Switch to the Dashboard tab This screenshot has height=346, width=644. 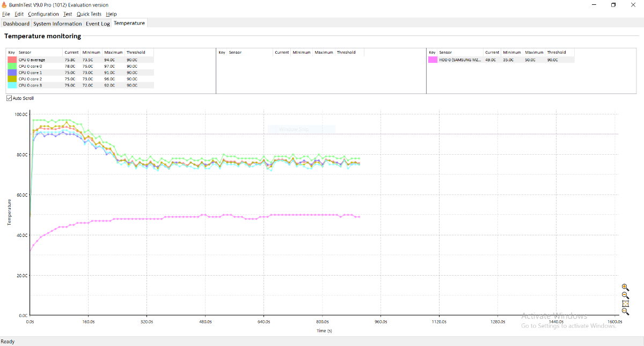point(16,24)
